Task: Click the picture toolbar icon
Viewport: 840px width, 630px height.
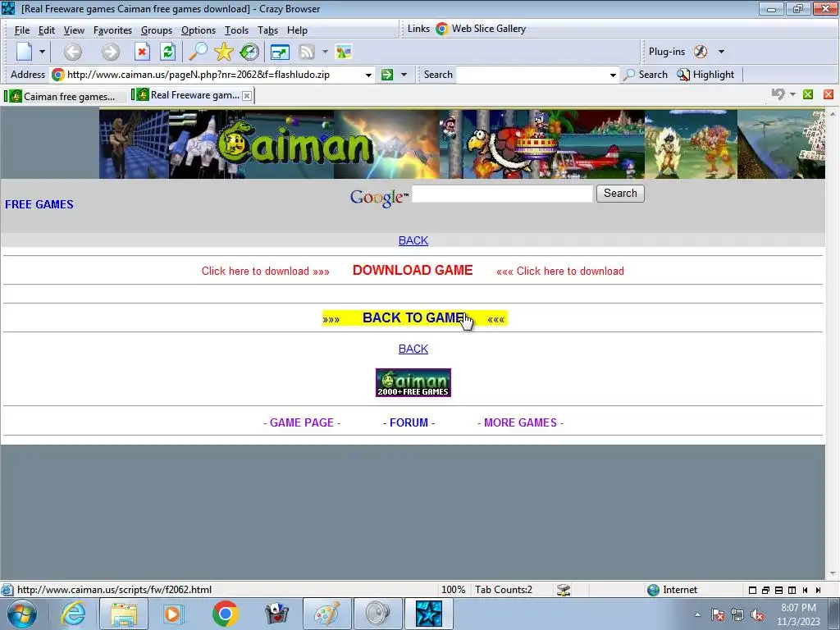Action: click(344, 52)
